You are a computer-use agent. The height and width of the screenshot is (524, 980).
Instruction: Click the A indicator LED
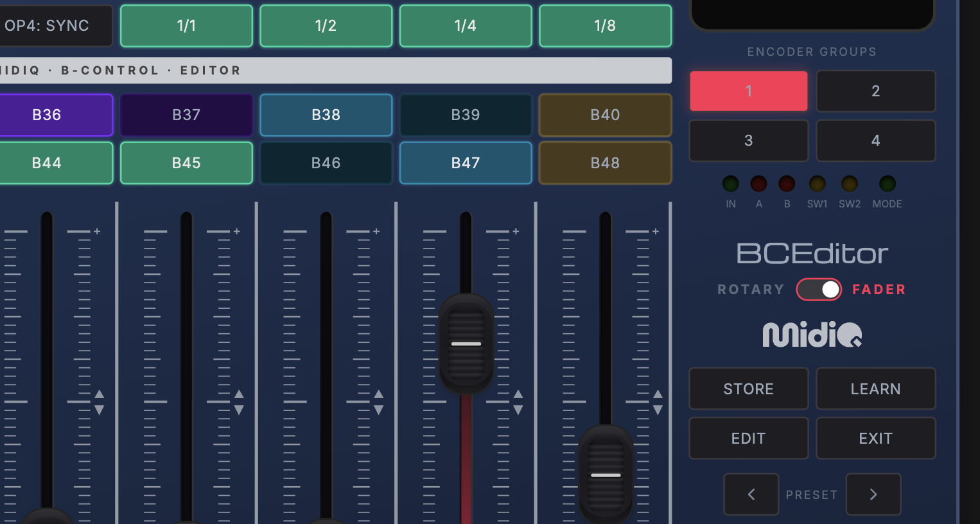(759, 184)
